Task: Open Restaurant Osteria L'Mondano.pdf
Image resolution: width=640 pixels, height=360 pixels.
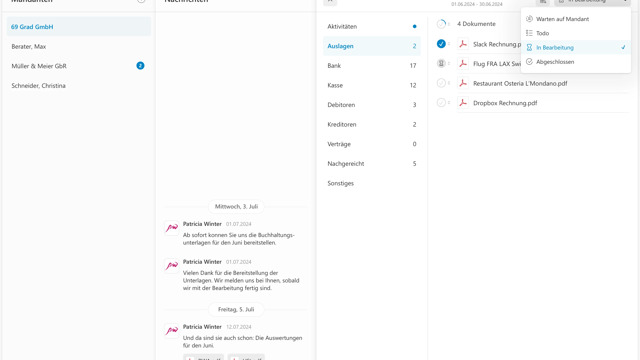Action: coord(520,83)
